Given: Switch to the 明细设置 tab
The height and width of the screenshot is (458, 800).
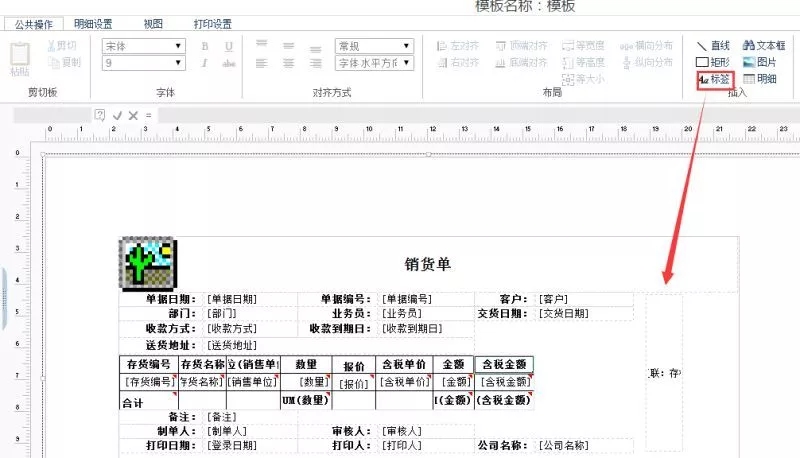Looking at the screenshot, I should pyautogui.click(x=93, y=24).
